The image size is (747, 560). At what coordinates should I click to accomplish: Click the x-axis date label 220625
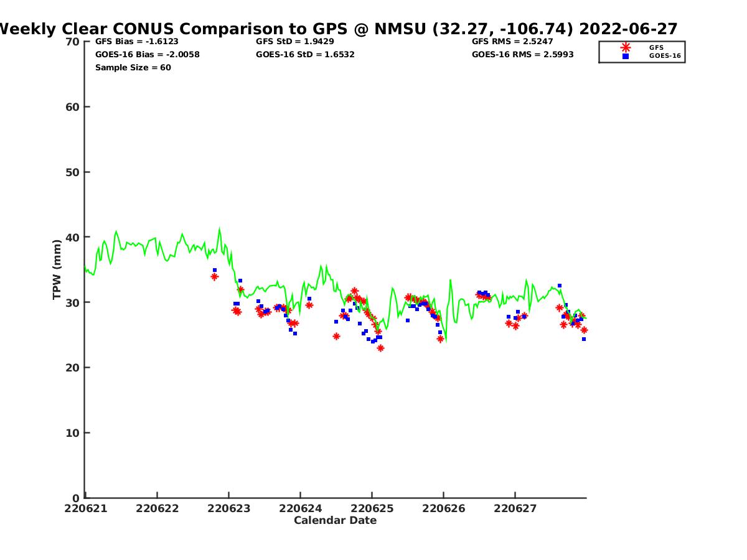pos(372,509)
